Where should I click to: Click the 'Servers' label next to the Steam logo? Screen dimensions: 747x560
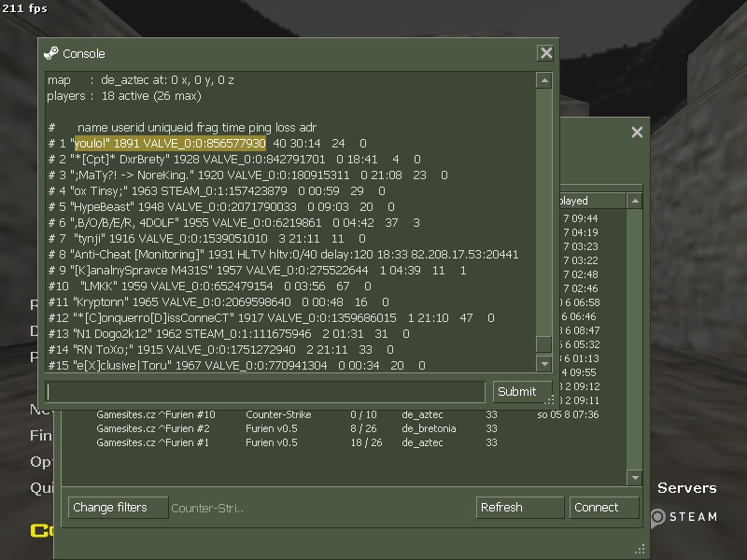[687, 488]
